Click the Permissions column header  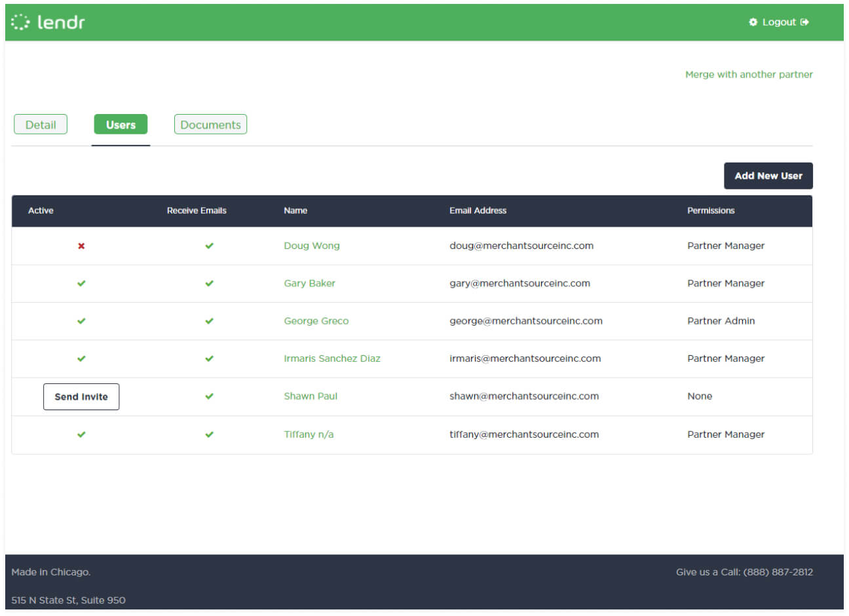[x=711, y=210]
